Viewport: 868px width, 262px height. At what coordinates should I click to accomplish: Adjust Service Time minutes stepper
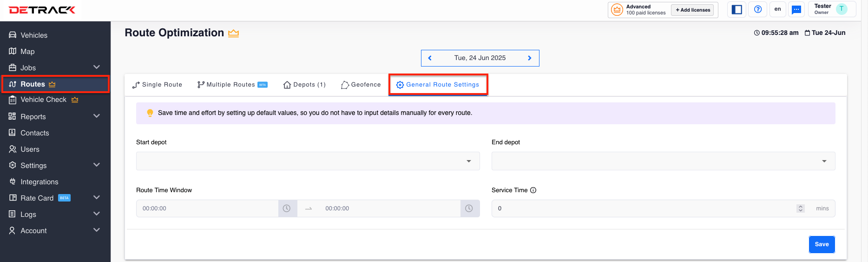(x=800, y=208)
